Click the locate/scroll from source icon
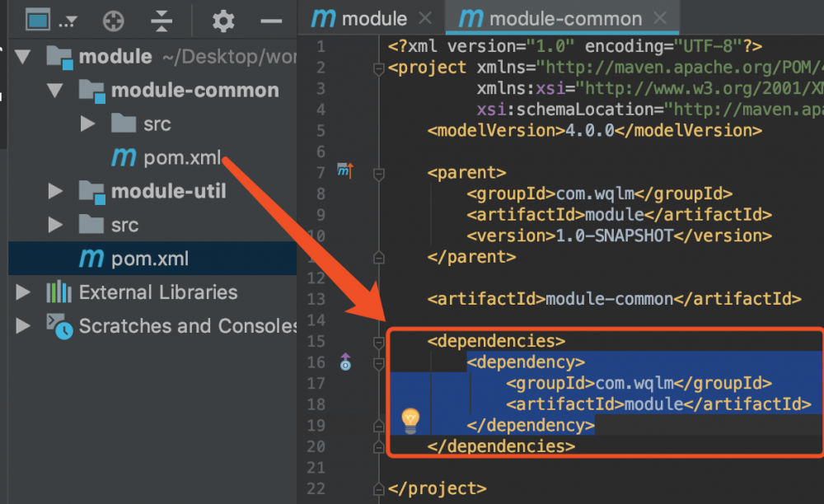The height and width of the screenshot is (504, 824). (x=114, y=21)
